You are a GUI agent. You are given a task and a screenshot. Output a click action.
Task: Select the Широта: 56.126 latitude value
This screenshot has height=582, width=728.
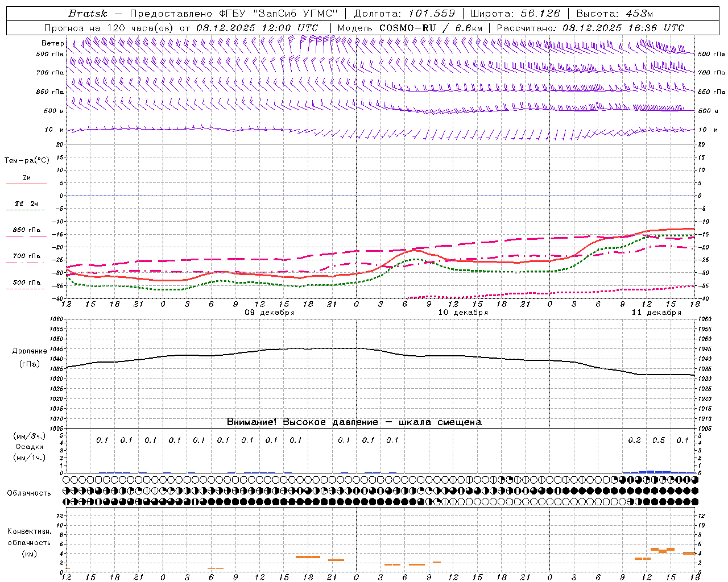coord(515,14)
